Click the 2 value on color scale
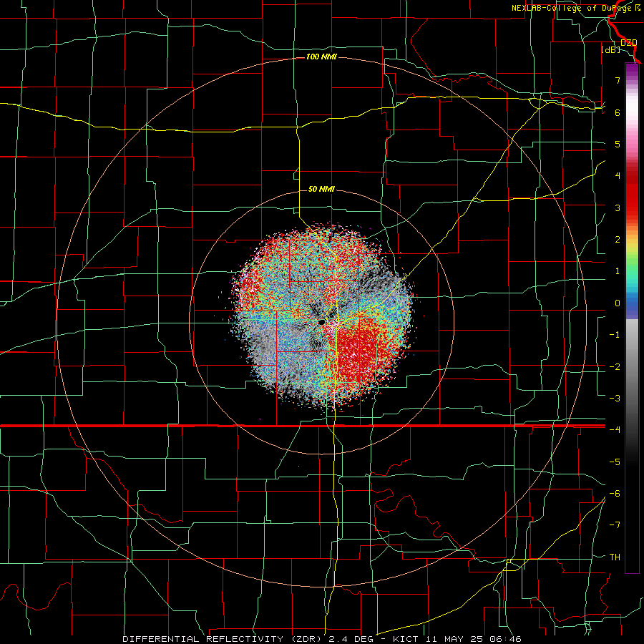This screenshot has height=644, width=644. tap(618, 240)
